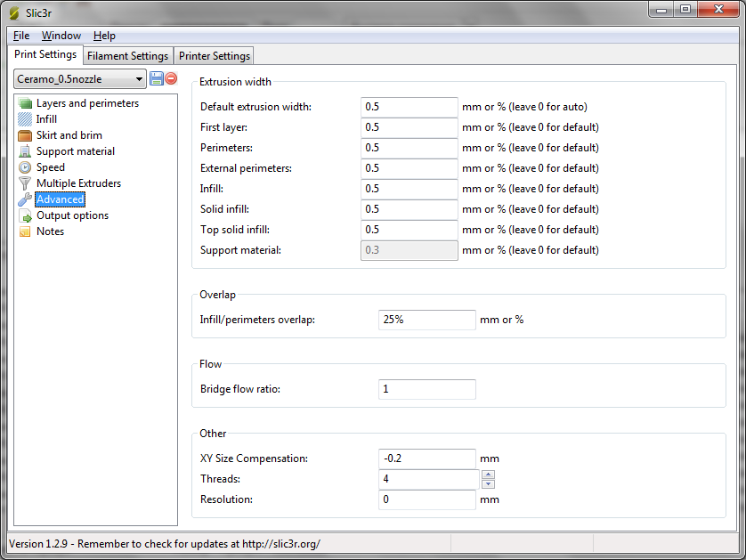746x560 pixels.
Task: Decrease Threads with the down arrow
Action: pyautogui.click(x=488, y=483)
